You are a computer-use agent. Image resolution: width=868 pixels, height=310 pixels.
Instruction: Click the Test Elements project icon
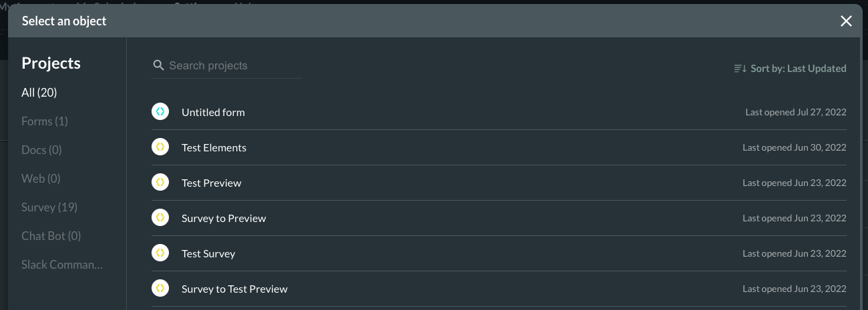click(160, 147)
